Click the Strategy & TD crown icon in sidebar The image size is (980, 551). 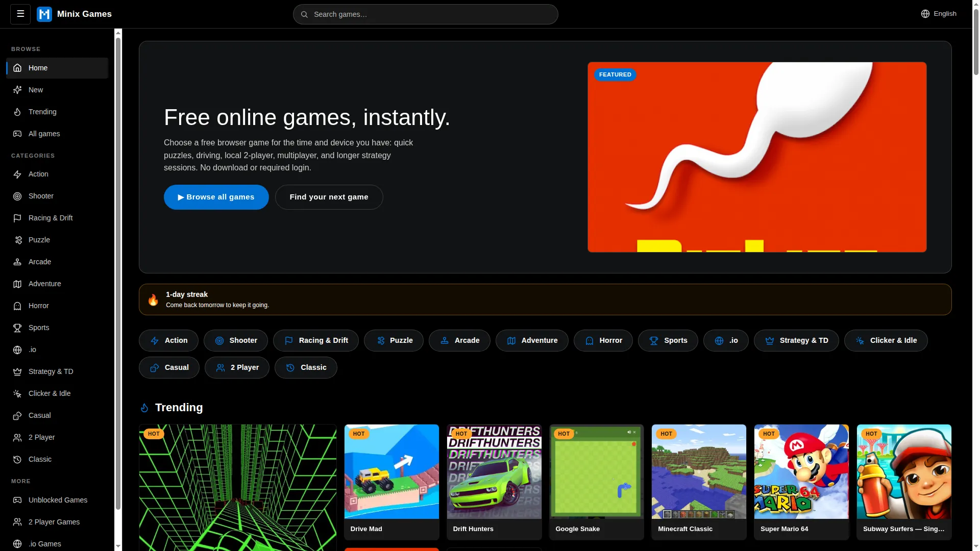tap(17, 371)
